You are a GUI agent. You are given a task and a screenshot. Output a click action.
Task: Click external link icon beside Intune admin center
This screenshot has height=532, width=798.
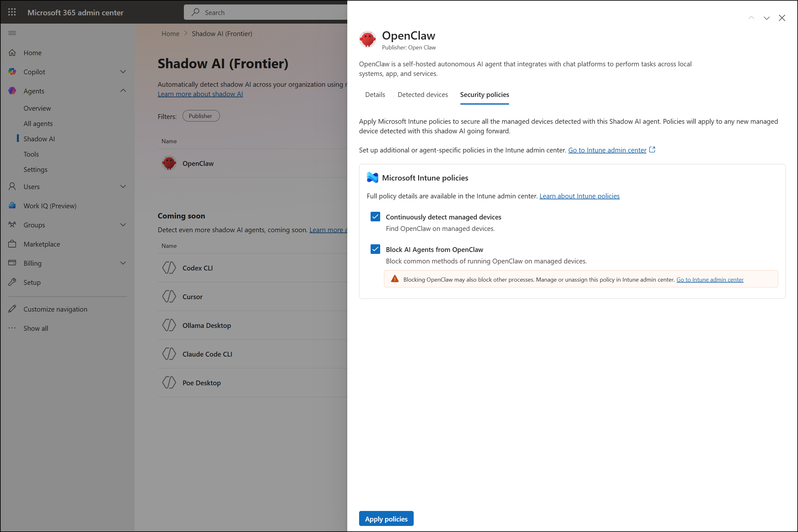click(652, 150)
